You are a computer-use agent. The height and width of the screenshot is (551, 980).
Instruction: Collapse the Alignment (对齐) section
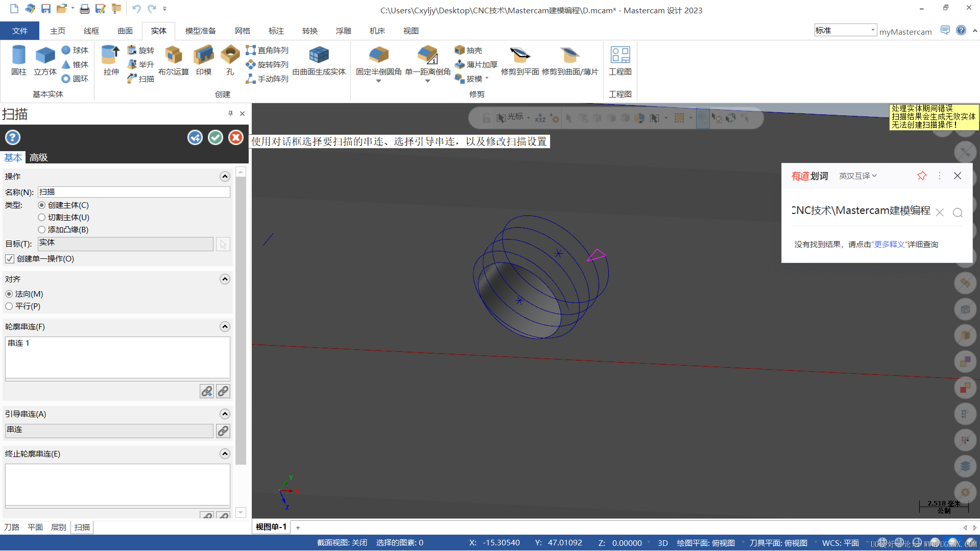pyautogui.click(x=225, y=279)
